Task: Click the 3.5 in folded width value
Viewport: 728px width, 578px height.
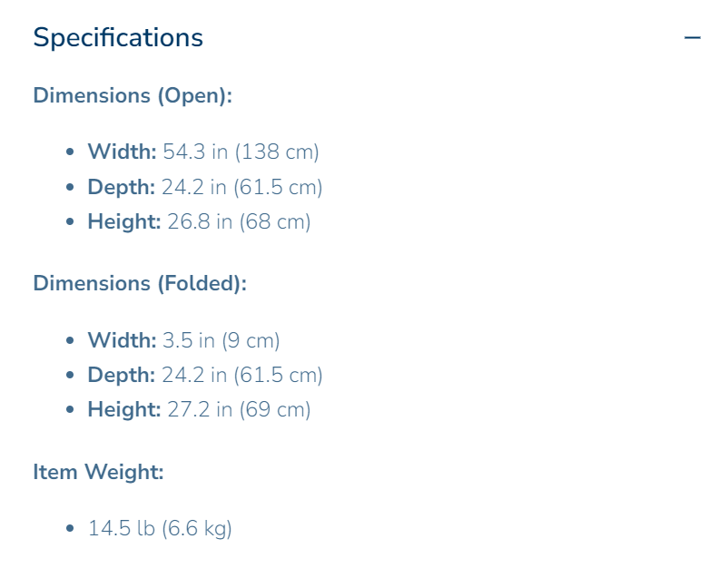Action: point(189,340)
